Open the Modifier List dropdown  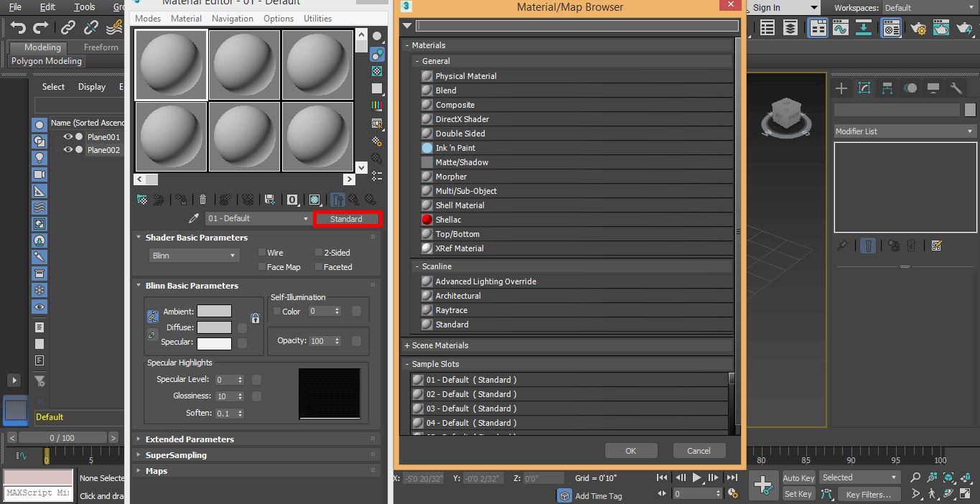pyautogui.click(x=905, y=131)
